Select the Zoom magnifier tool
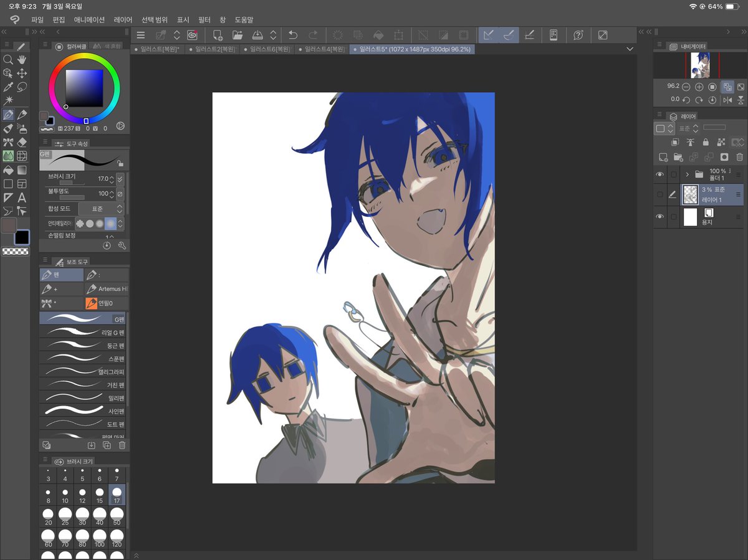748x560 pixels. [8, 60]
